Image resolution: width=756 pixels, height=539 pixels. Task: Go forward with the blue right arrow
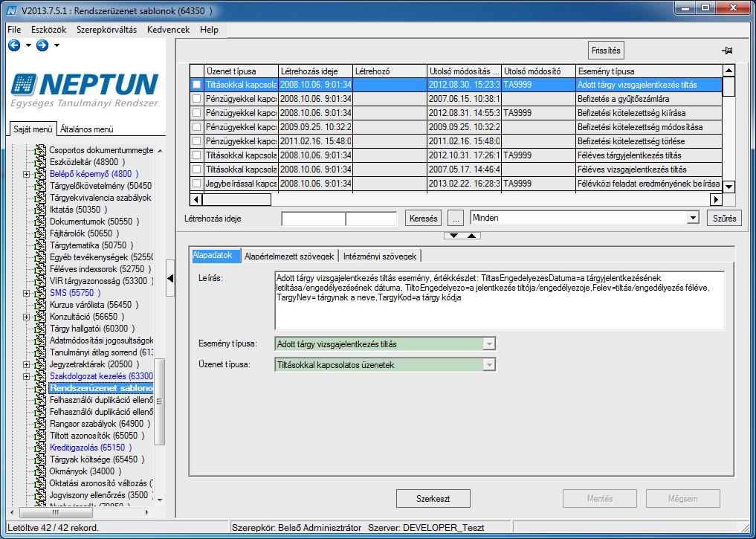(42, 45)
